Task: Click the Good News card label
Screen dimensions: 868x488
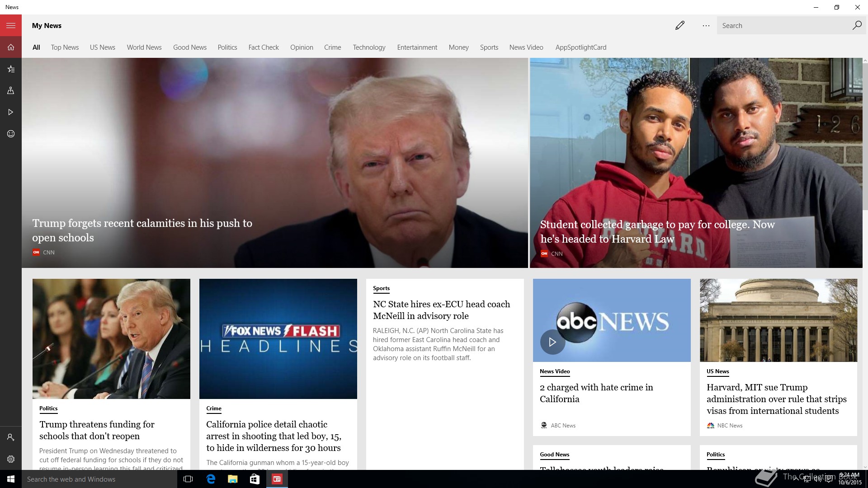Action: click(555, 455)
